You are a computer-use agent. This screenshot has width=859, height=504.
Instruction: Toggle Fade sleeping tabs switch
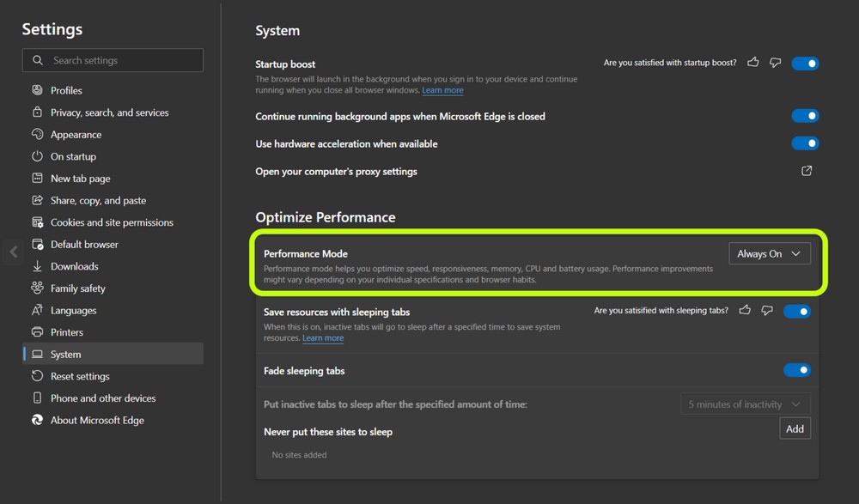pyautogui.click(x=797, y=370)
